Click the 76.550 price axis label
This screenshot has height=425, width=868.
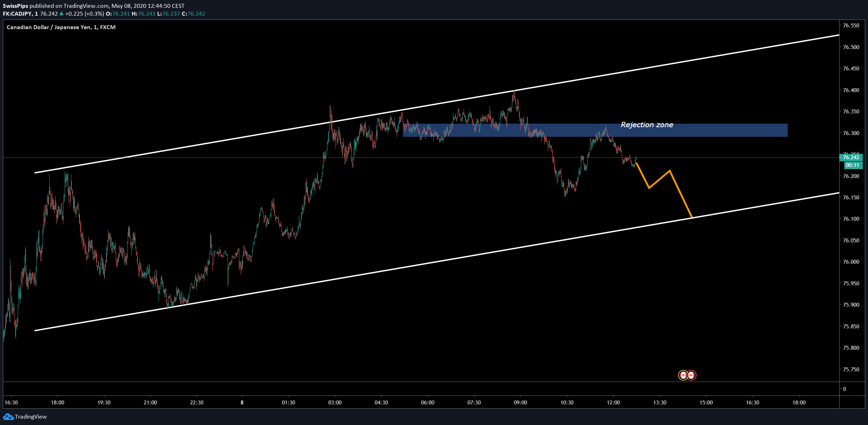(851, 26)
